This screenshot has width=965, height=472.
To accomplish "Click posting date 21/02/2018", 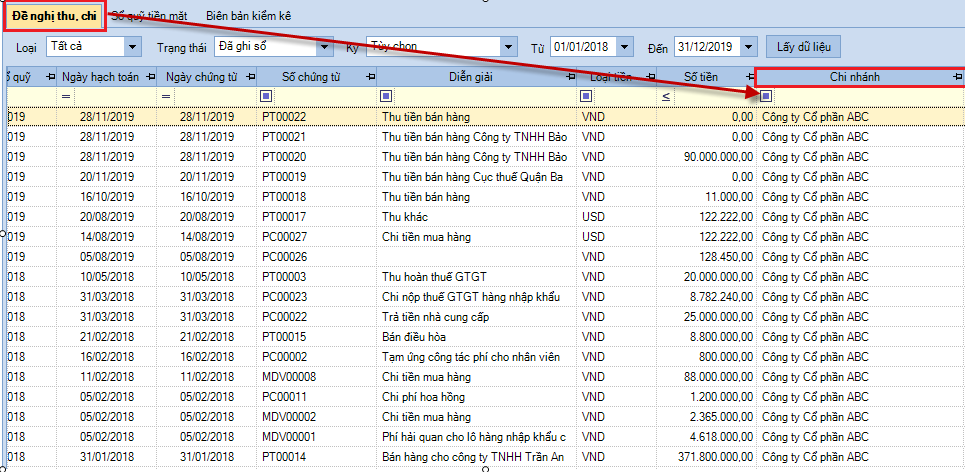I will (107, 337).
